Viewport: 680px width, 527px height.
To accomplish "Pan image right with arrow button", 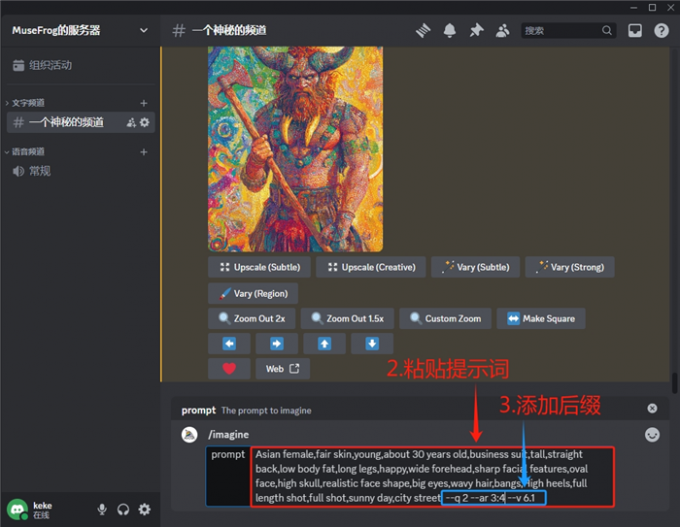I will tap(277, 344).
